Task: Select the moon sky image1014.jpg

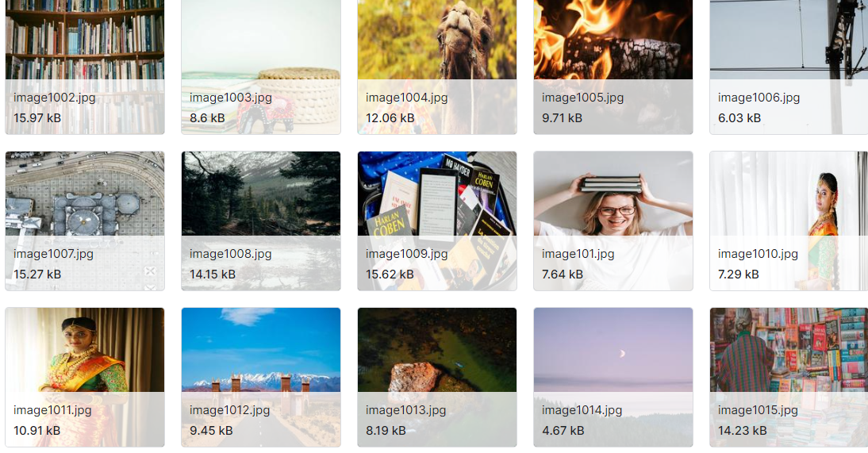Action: click(x=613, y=377)
